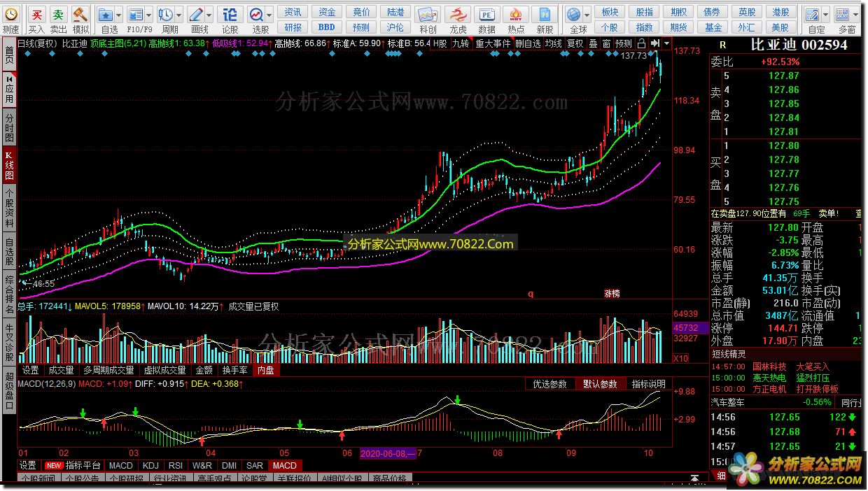
Task: Click the 美股 US stocks button
Action: 780,27
